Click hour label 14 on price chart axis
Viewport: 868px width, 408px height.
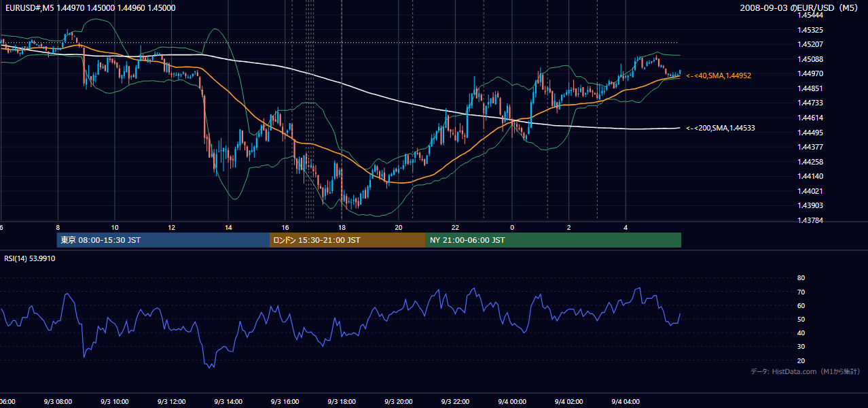coord(228,227)
